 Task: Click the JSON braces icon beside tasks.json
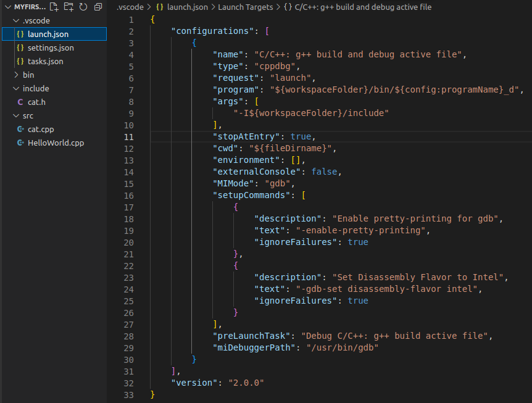20,61
